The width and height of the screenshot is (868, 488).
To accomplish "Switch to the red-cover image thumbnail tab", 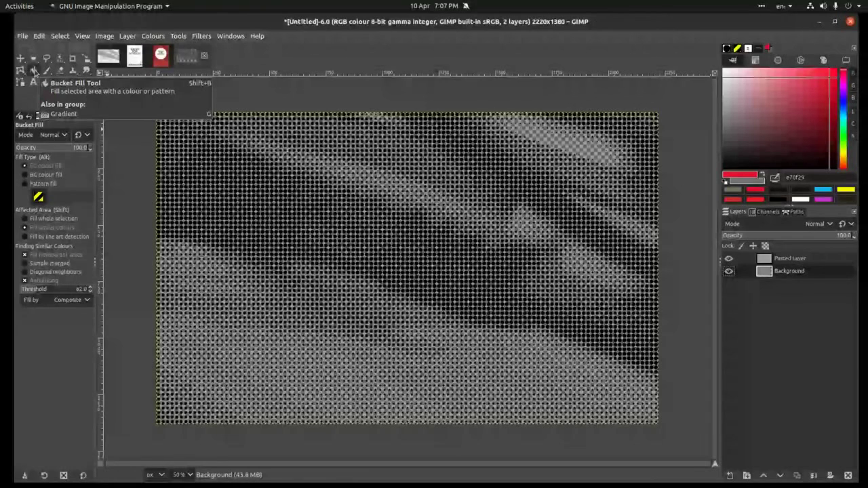I will pyautogui.click(x=161, y=56).
